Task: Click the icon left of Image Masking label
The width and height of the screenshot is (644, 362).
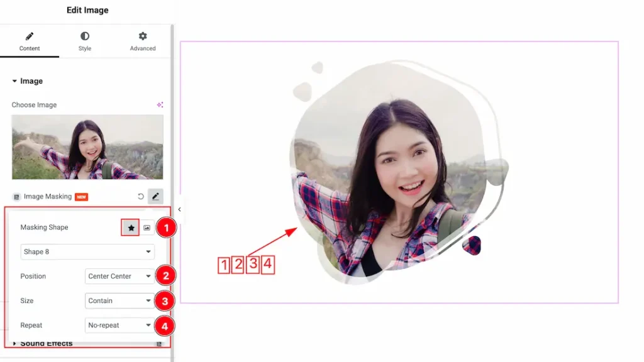Action: (16, 197)
